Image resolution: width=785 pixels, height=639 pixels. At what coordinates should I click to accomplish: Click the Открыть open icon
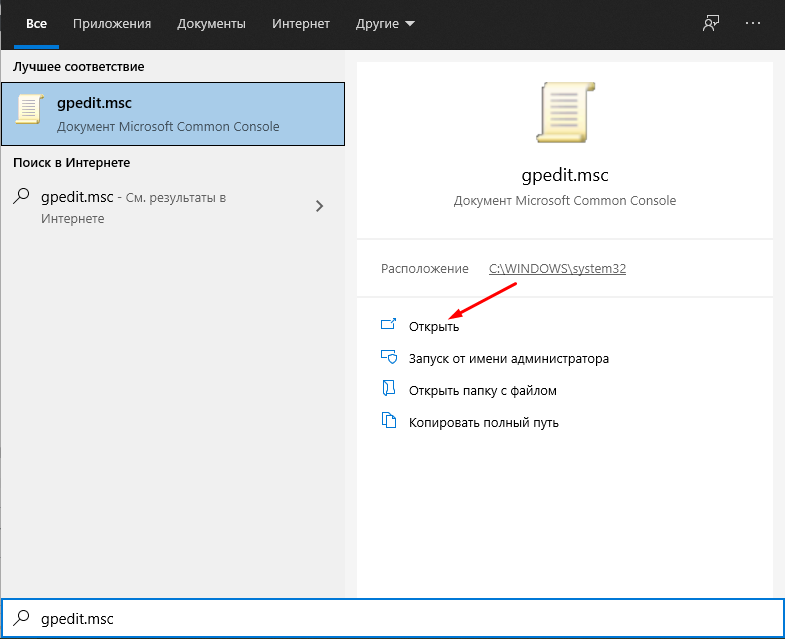pos(388,325)
